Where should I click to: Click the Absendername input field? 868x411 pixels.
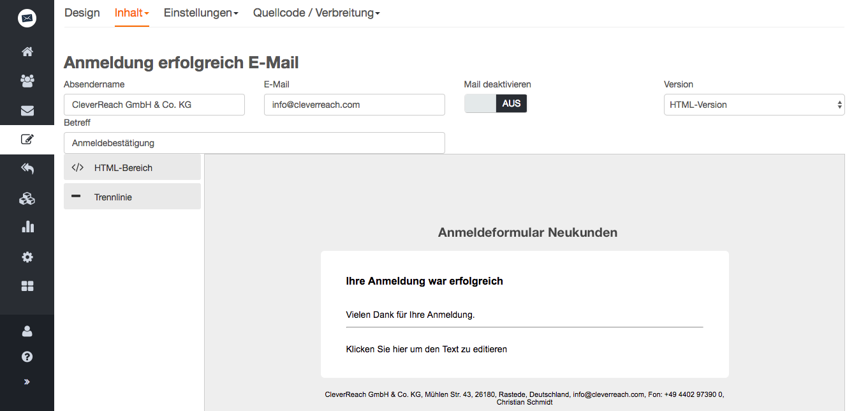[x=154, y=105]
